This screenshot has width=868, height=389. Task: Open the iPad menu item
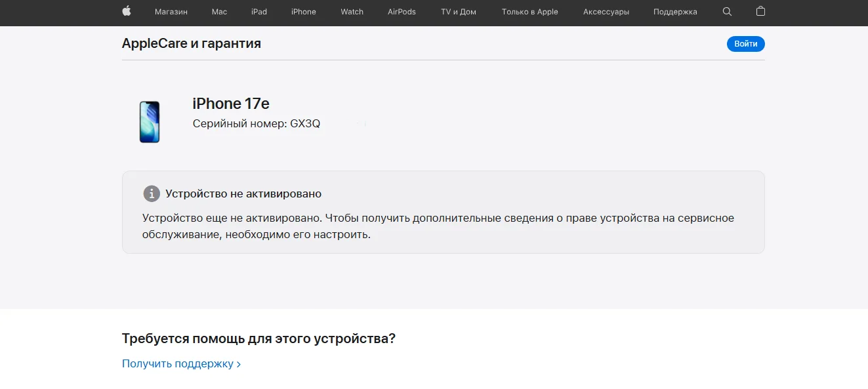[259, 12]
